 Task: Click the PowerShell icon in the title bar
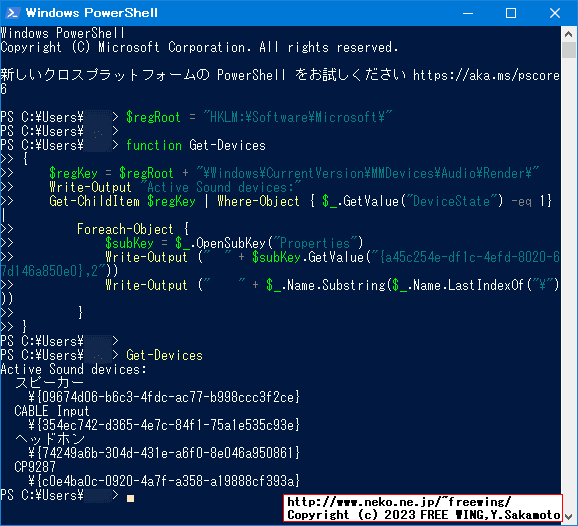point(13,13)
